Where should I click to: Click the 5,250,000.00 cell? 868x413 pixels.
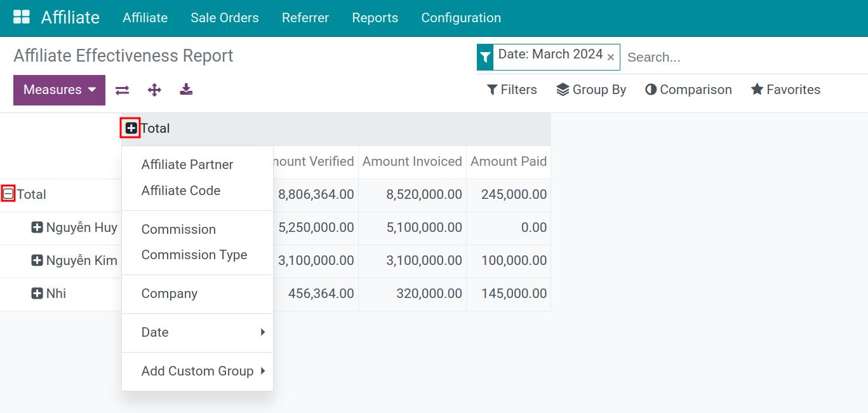tap(316, 227)
